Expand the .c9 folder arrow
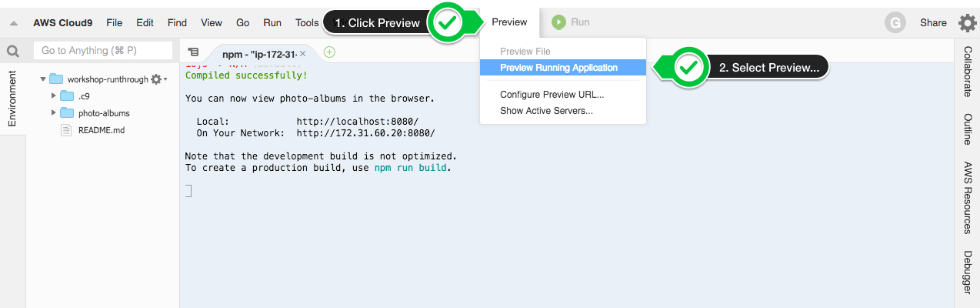980x308 pixels. pos(54,96)
